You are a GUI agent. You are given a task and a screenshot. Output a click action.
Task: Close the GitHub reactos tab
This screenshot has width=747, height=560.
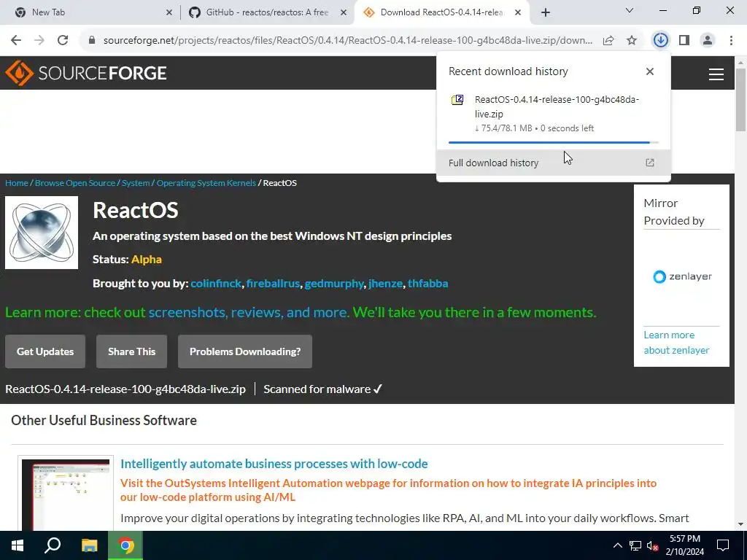click(x=343, y=13)
